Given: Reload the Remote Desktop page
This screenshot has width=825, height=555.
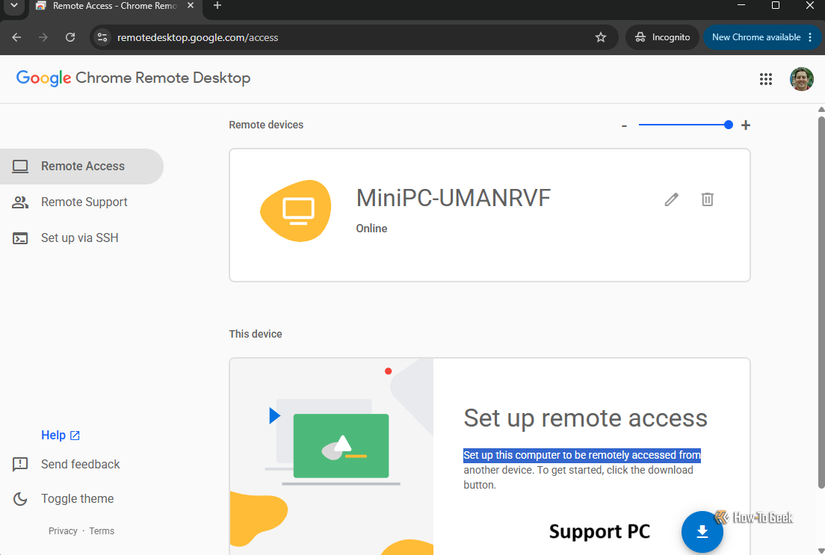Looking at the screenshot, I should (70, 37).
